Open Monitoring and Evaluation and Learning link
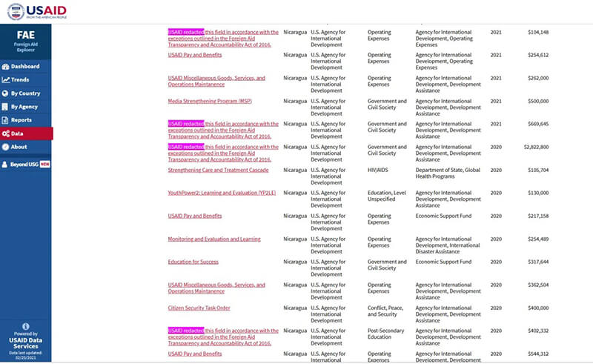The image size is (593, 364). coord(214,239)
